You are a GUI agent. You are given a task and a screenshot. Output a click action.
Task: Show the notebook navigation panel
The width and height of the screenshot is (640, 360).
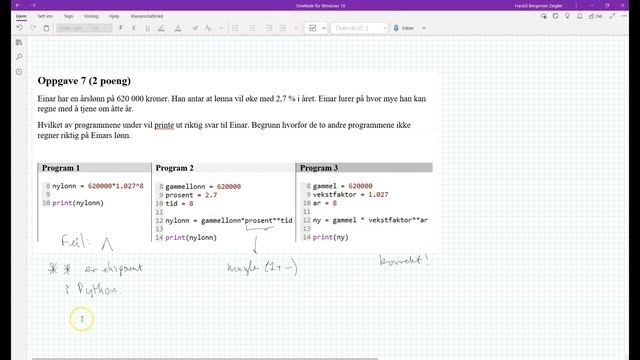tap(19, 42)
